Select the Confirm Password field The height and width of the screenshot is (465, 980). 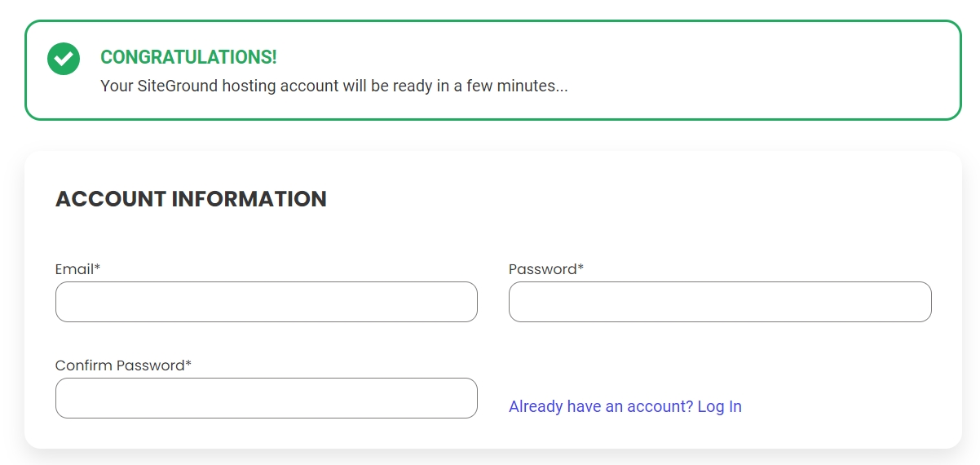(x=266, y=398)
